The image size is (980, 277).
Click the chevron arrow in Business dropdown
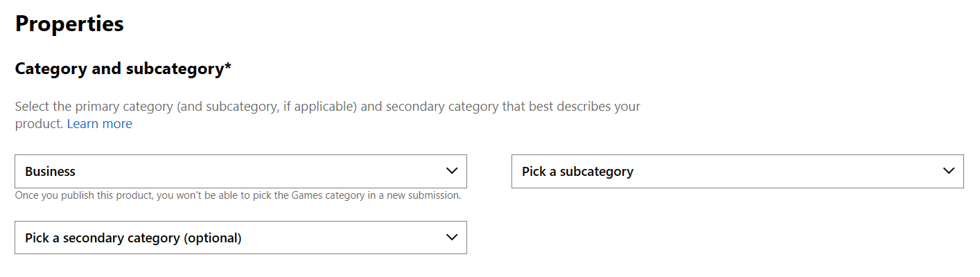point(452,171)
